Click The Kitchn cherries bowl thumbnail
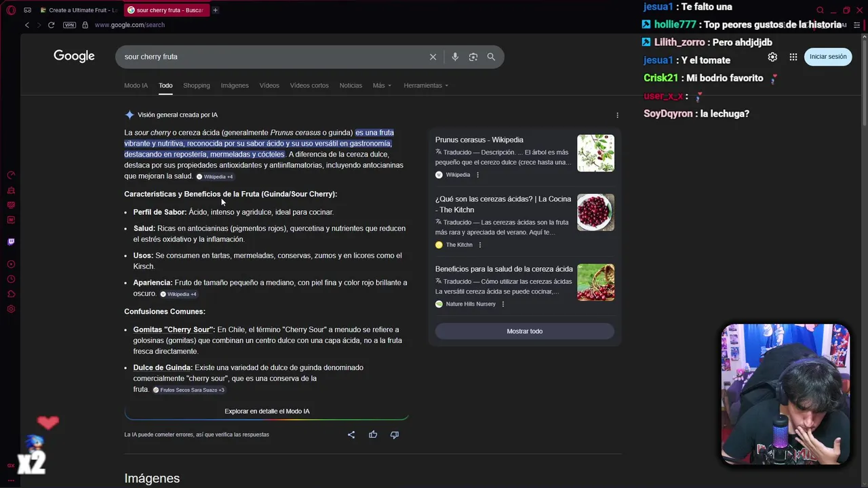This screenshot has width=868, height=488. pyautogui.click(x=595, y=213)
